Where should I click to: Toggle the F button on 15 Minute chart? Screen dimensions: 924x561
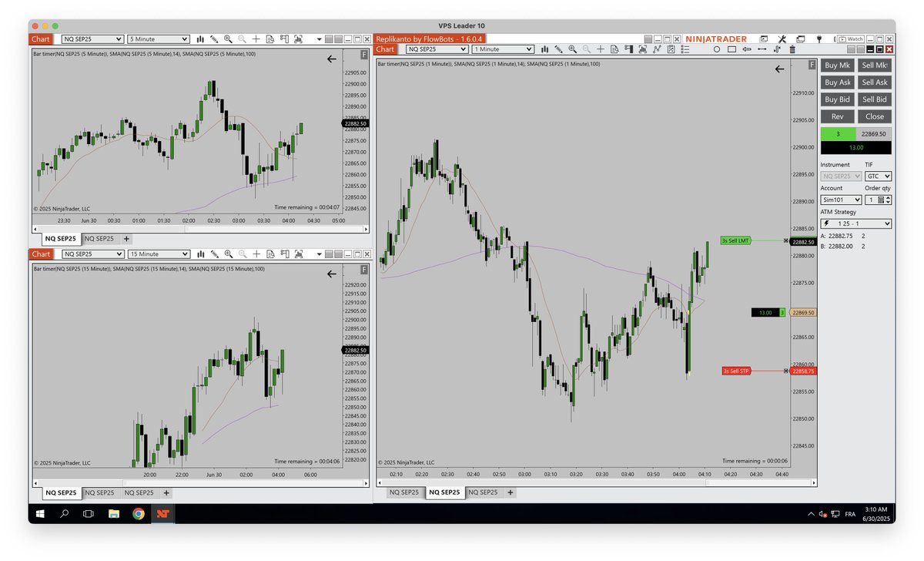click(364, 270)
